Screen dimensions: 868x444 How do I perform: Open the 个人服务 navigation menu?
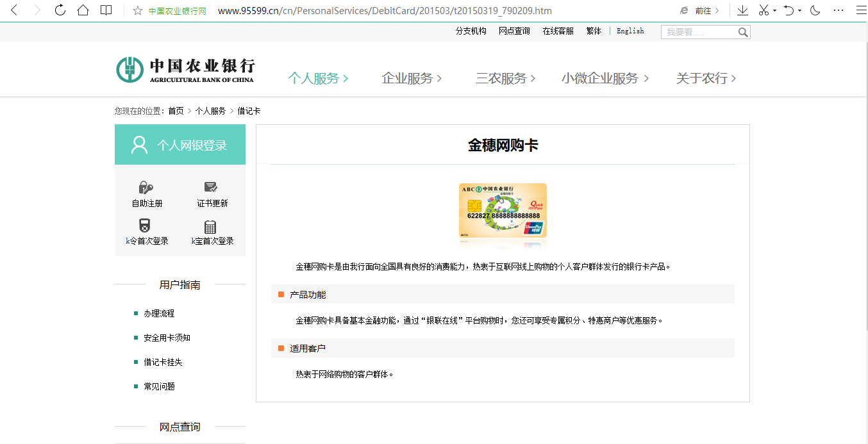tap(318, 78)
